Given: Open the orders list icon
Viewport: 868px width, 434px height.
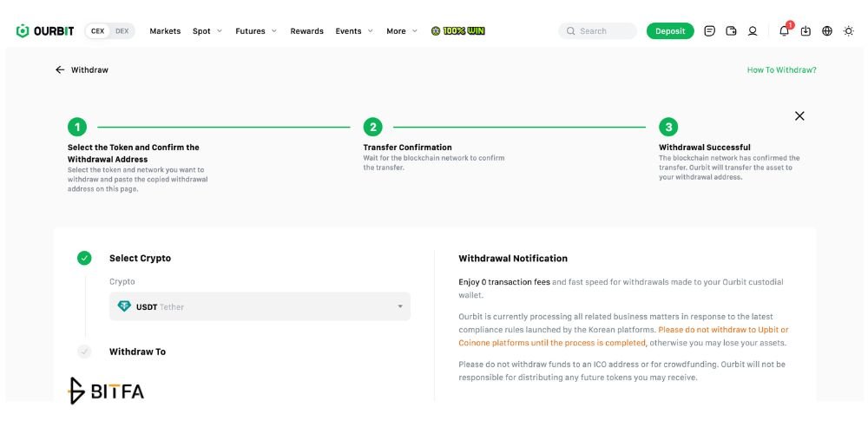Looking at the screenshot, I should pos(709,31).
